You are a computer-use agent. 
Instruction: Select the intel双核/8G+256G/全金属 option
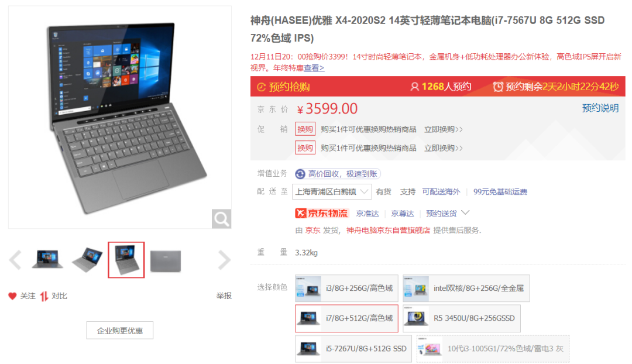(x=466, y=289)
